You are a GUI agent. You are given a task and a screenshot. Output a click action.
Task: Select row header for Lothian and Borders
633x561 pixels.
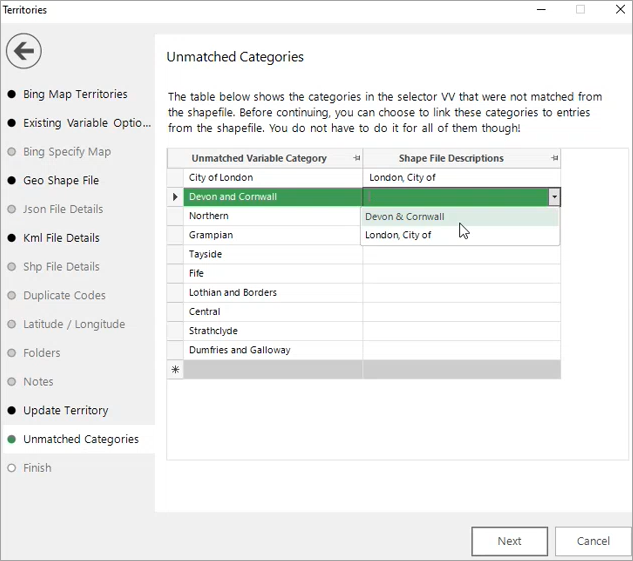click(x=175, y=293)
